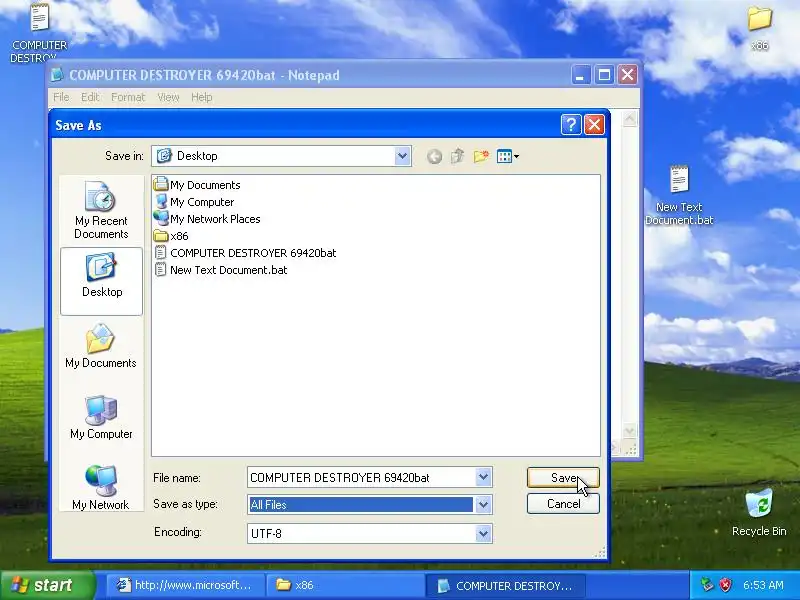The height and width of the screenshot is (600, 800).
Task: Click into the File name field
Action: tap(361, 478)
